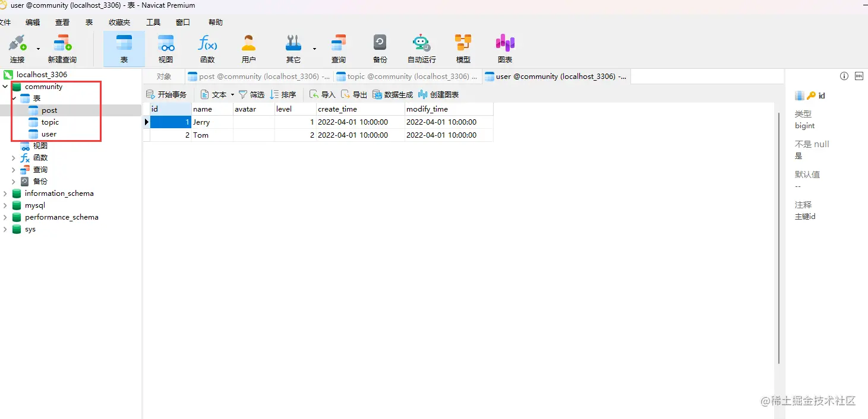Viewport: 868px width, 419px height.
Task: Open the 工具 (Tools) menu
Action: (153, 22)
